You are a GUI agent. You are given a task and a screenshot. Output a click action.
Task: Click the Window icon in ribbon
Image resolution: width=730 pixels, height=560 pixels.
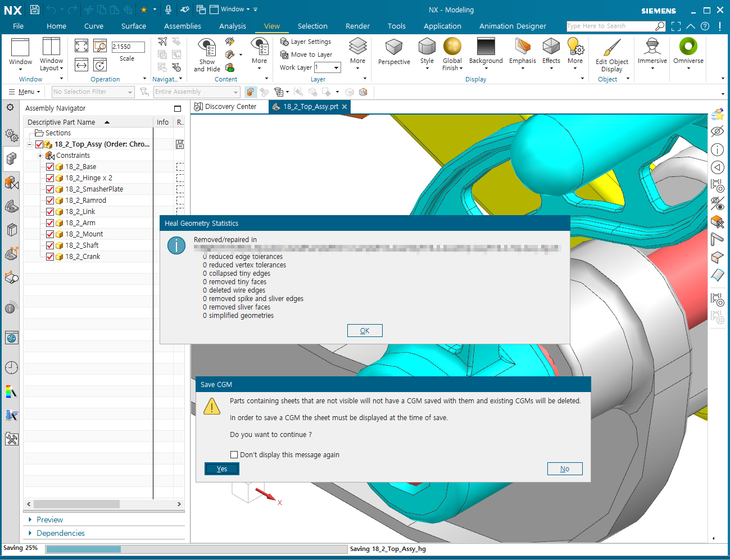click(20, 47)
